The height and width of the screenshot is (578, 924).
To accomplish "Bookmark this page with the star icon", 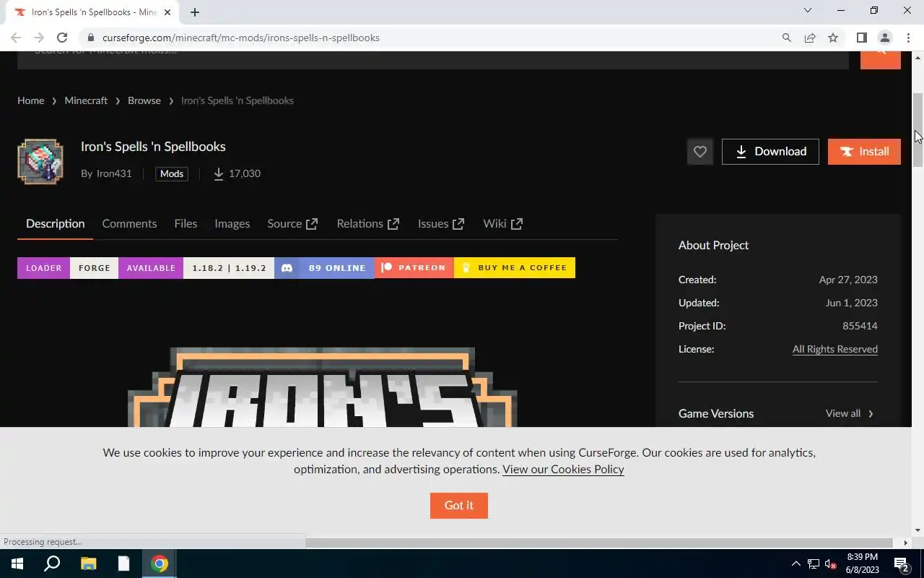I will click(833, 38).
